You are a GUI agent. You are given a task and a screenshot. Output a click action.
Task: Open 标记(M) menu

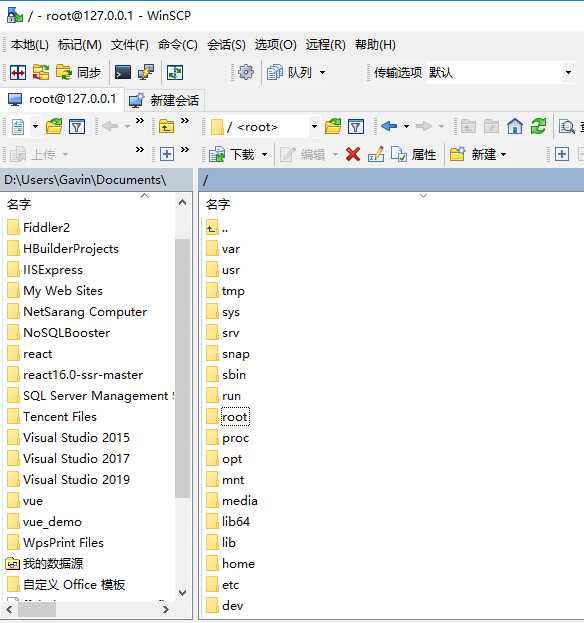click(x=79, y=44)
